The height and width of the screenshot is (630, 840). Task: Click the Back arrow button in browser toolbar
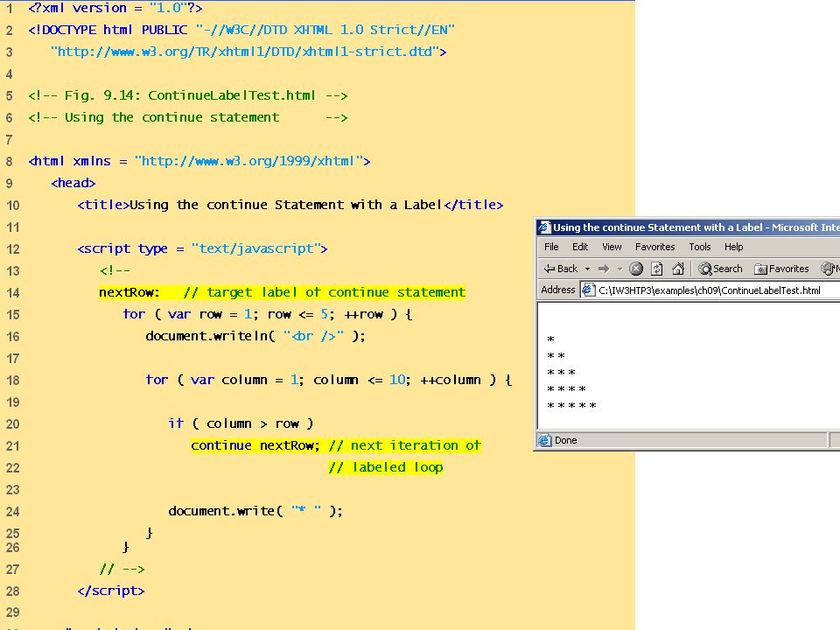(x=560, y=269)
